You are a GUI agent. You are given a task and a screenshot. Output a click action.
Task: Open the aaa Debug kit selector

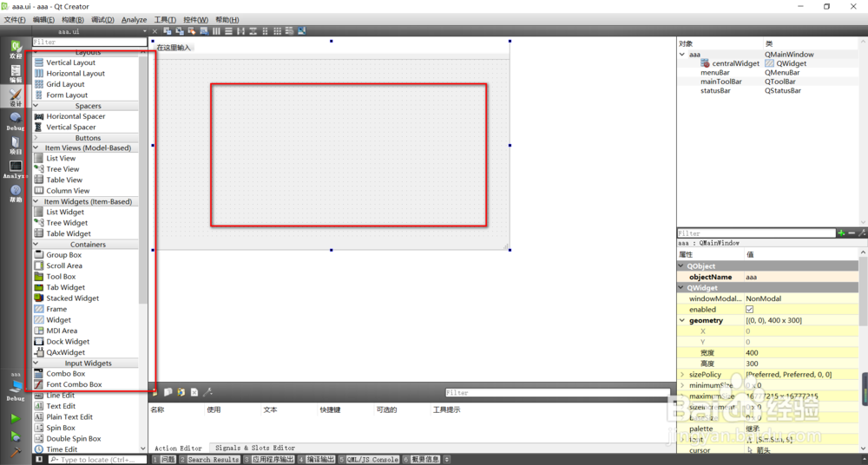16,386
